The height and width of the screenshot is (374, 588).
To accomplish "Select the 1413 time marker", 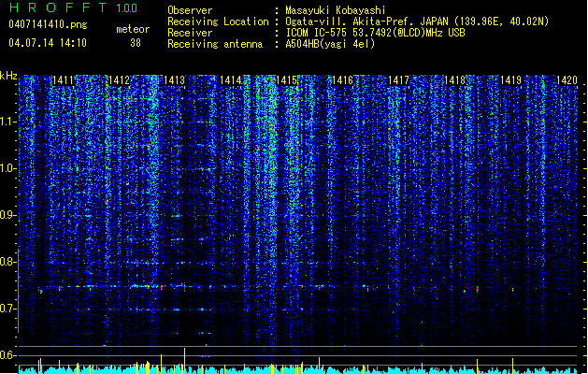I will pos(175,80).
